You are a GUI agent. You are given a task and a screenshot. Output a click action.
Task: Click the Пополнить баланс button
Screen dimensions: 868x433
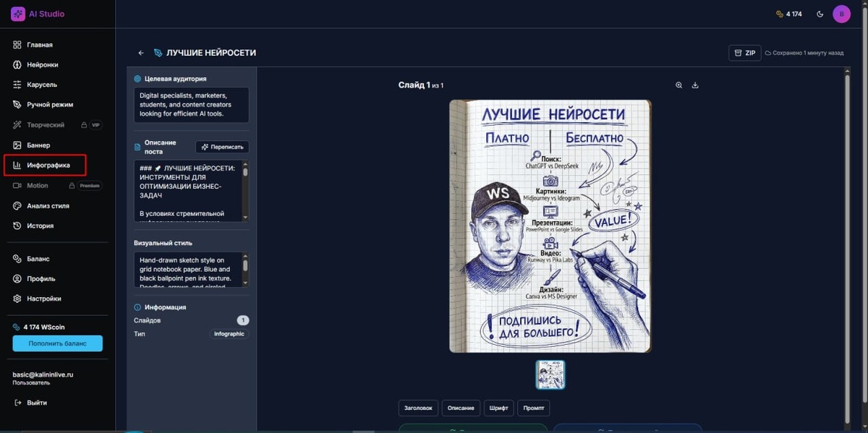(57, 343)
